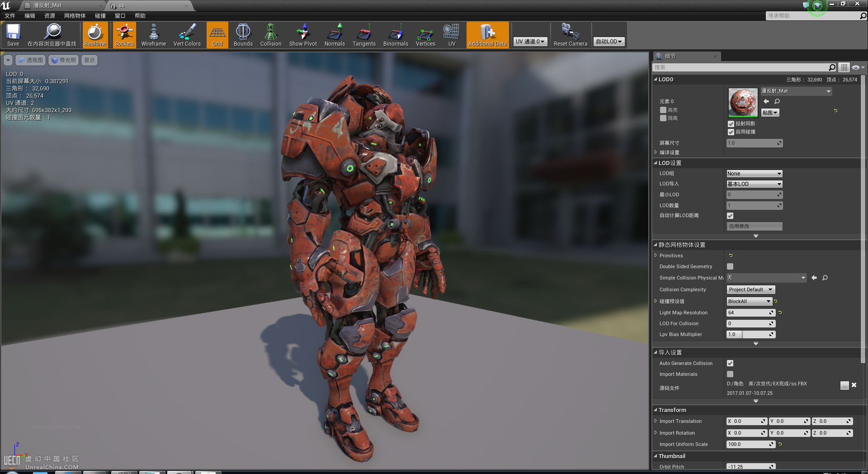
Task: Toggle Wireframe view mode
Action: coord(154,35)
